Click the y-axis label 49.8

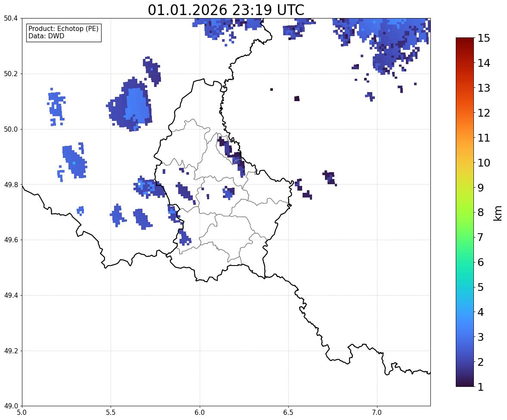tap(11, 185)
